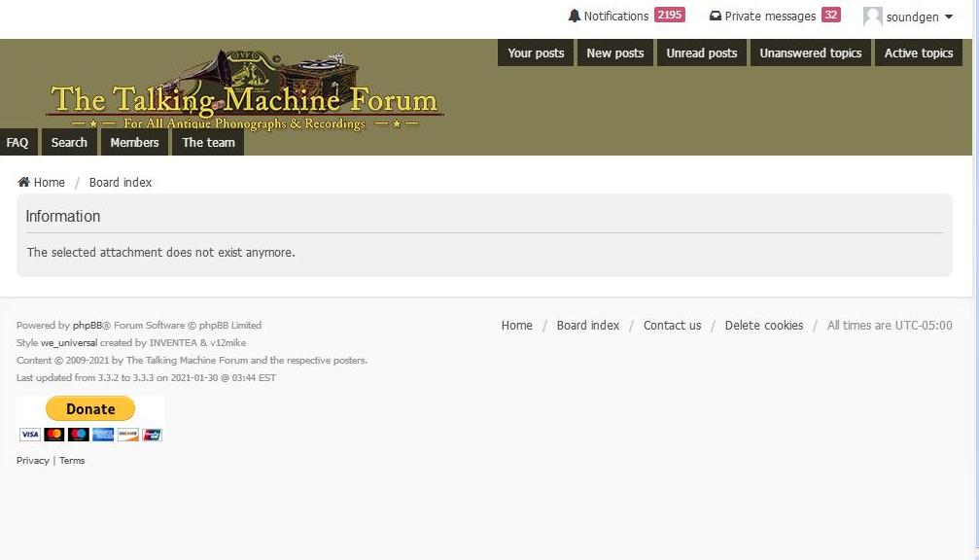Click the Talking Machine Forum logo
The height and width of the screenshot is (560, 979).
click(x=244, y=92)
